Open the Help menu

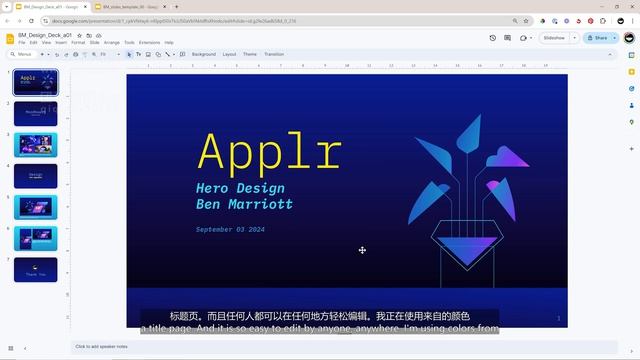point(169,42)
